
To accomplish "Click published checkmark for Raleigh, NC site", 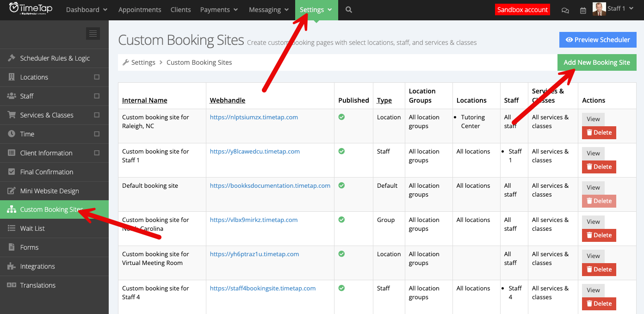I will [x=341, y=117].
